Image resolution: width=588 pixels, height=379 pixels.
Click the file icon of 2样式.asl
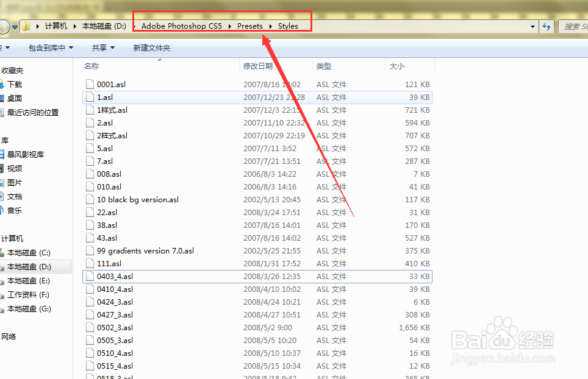[x=90, y=135]
